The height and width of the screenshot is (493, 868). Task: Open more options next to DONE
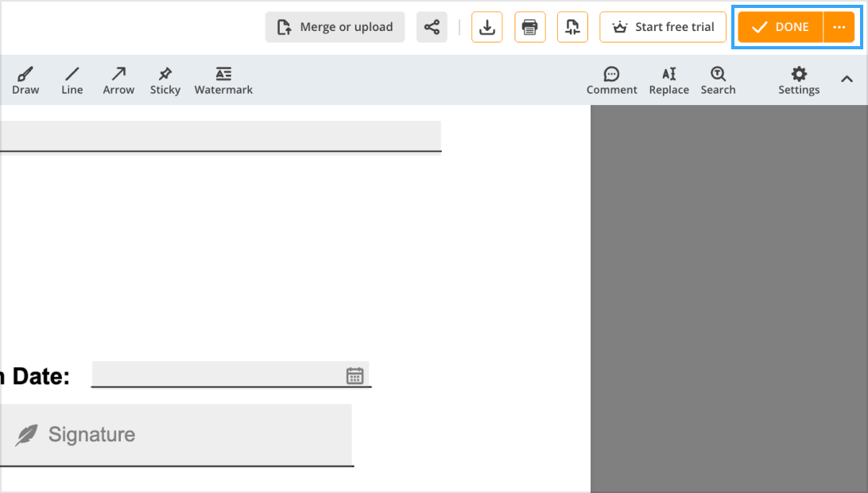pos(839,26)
